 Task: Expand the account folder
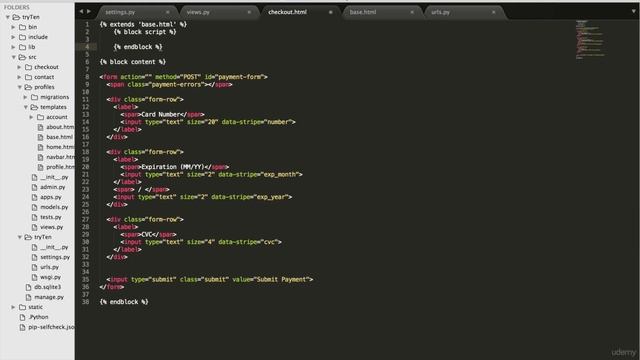(31, 117)
